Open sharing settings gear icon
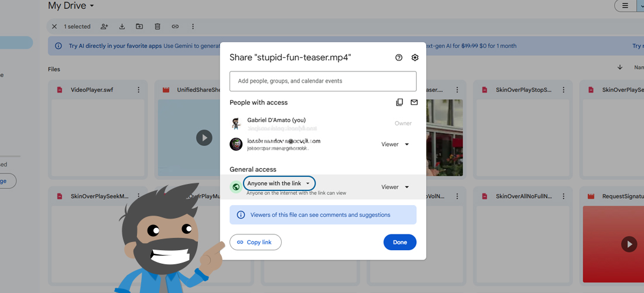 point(415,57)
